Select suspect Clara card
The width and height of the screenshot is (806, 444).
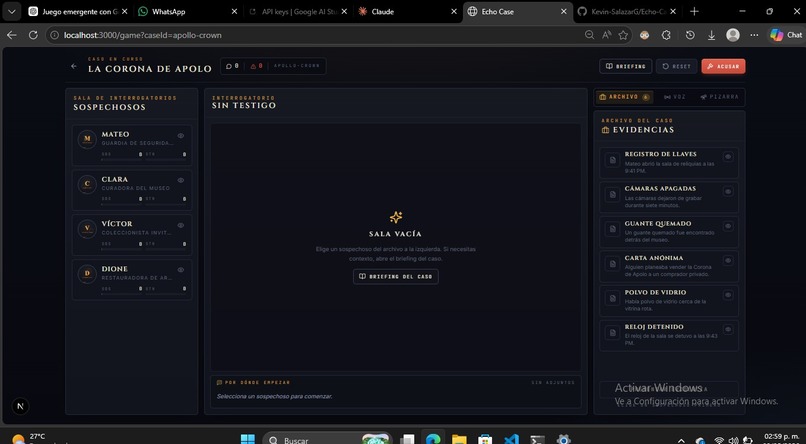coord(132,190)
